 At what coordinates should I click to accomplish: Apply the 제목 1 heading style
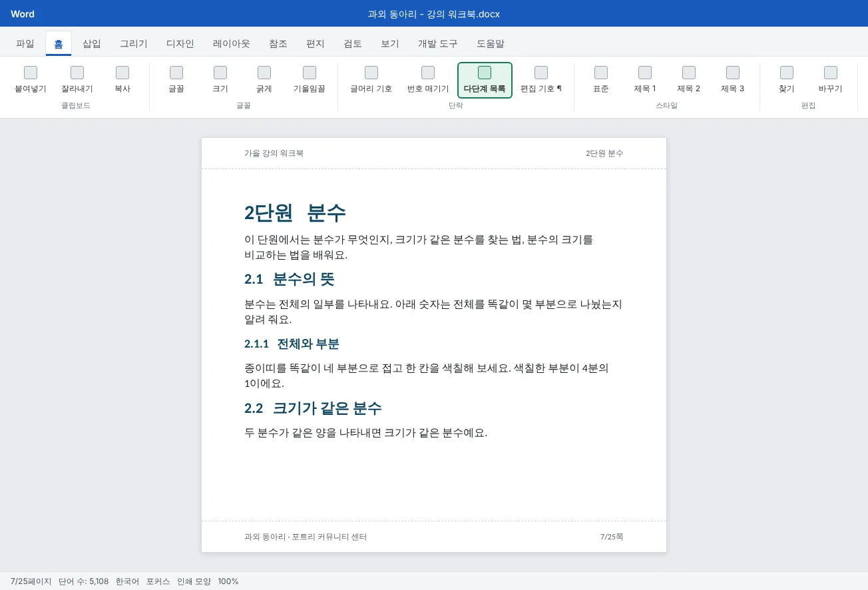point(645,80)
